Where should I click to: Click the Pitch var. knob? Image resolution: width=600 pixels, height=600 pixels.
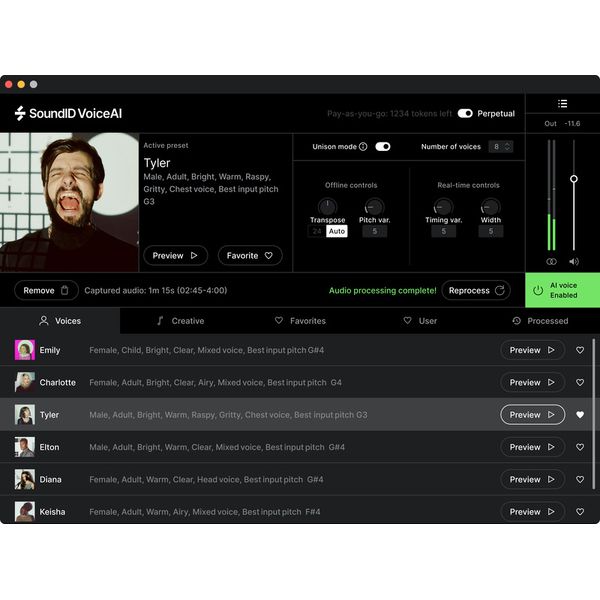pos(374,207)
